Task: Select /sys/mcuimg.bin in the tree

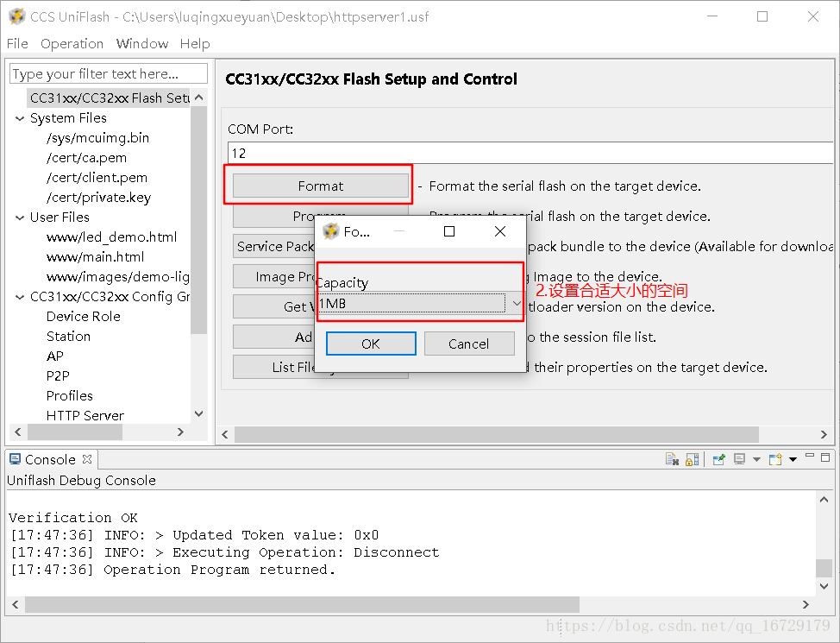Action: coord(98,138)
